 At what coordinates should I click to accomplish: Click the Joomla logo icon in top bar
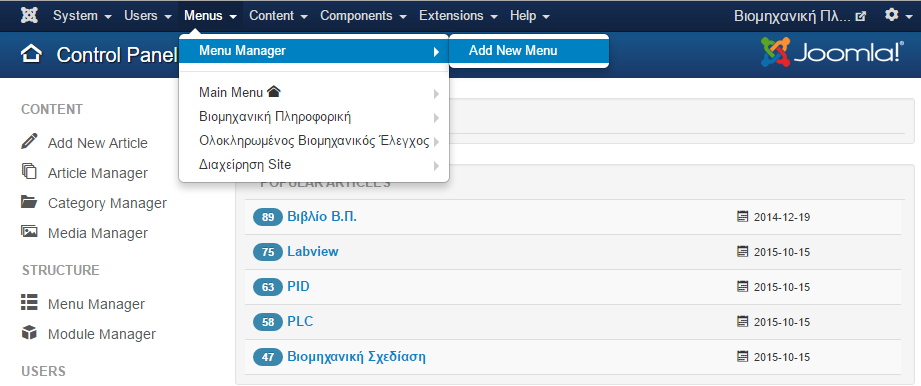point(29,16)
